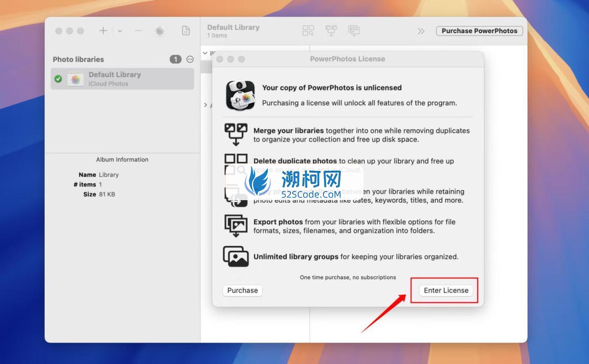Click the export photos toolbar icon
Viewport: 589px width, 364px height.
(354, 31)
